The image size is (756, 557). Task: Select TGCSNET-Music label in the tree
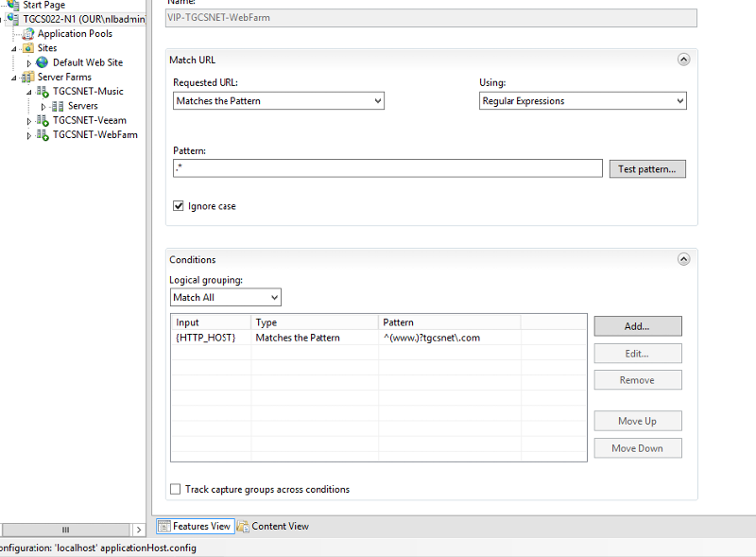coord(88,92)
